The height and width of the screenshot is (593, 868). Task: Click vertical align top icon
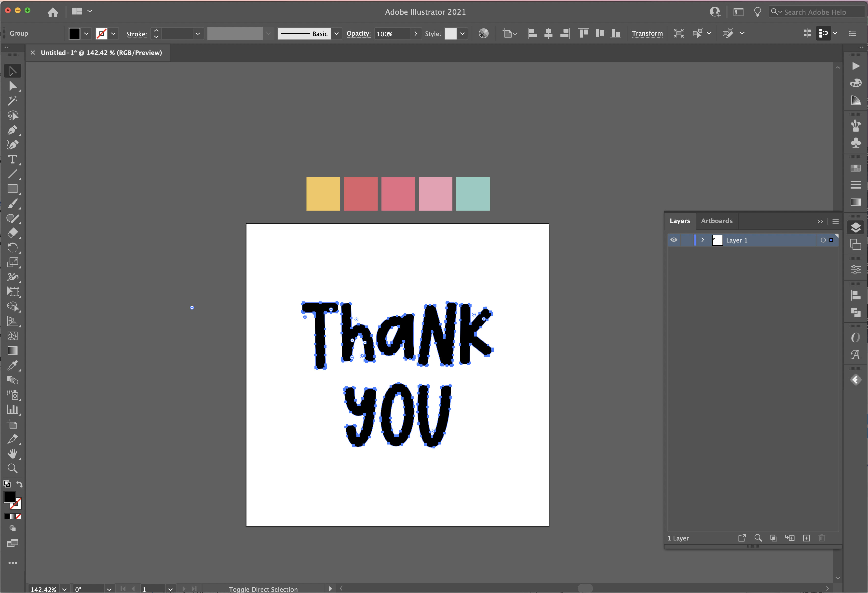tap(583, 34)
